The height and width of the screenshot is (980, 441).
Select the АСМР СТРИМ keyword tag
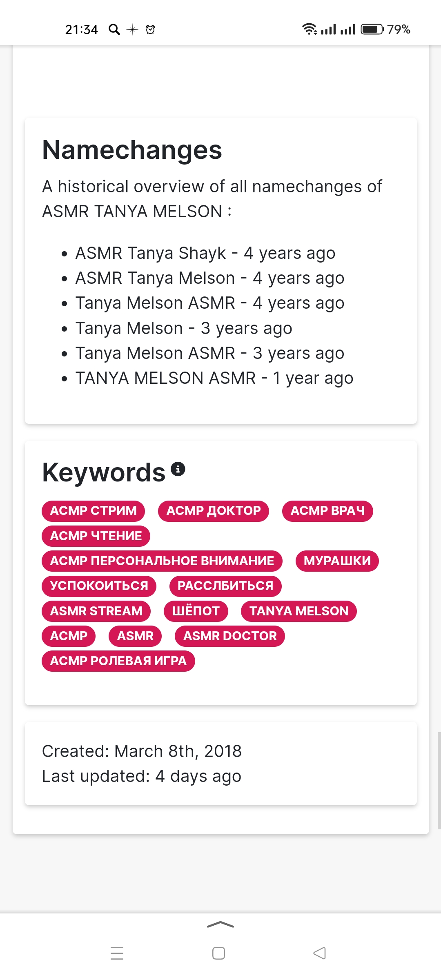(94, 511)
